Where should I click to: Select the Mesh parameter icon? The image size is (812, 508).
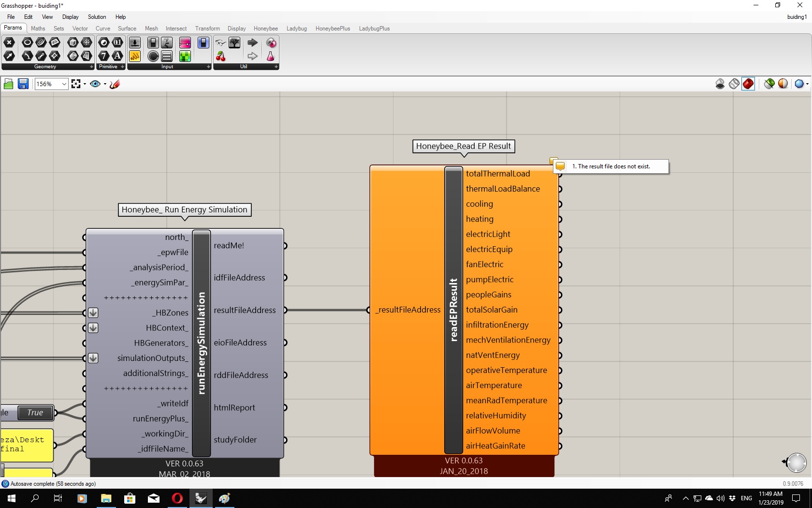[x=87, y=43]
